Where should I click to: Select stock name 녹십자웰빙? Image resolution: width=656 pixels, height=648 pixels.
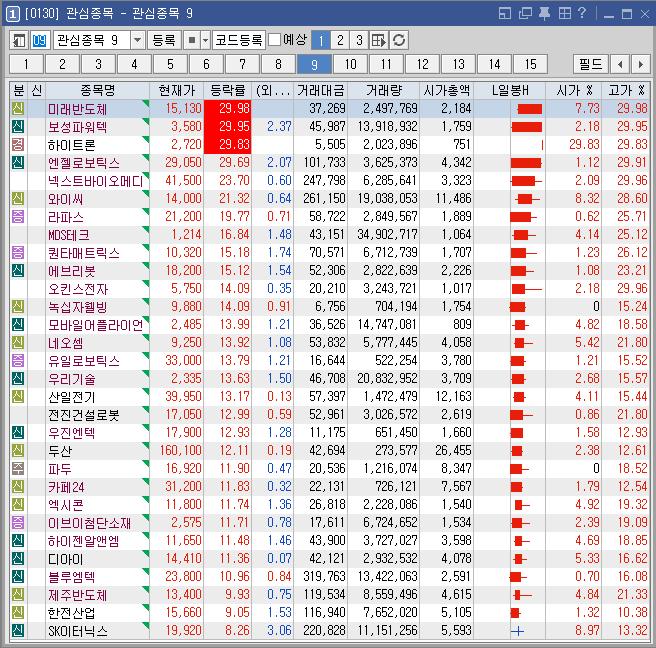(x=77, y=307)
